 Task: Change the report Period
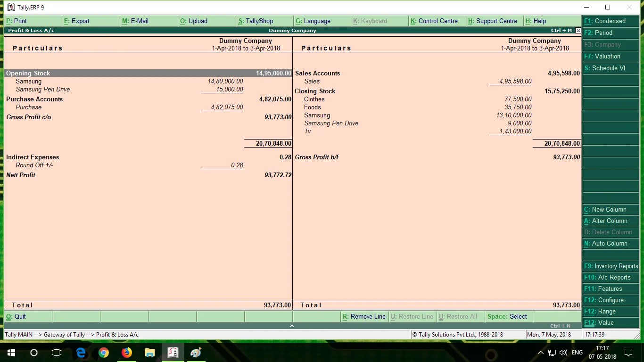(x=611, y=33)
